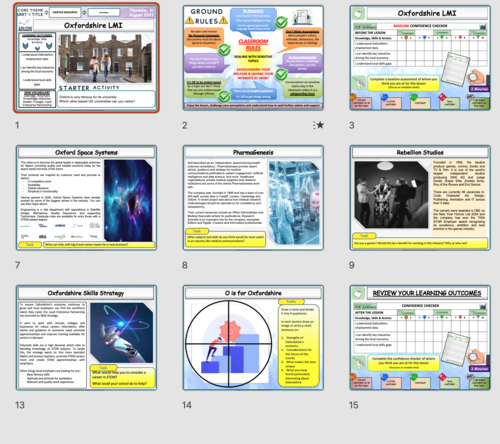Open the Oxford Space Systems slide thumbnail
The image size is (500, 444).
(86, 198)
